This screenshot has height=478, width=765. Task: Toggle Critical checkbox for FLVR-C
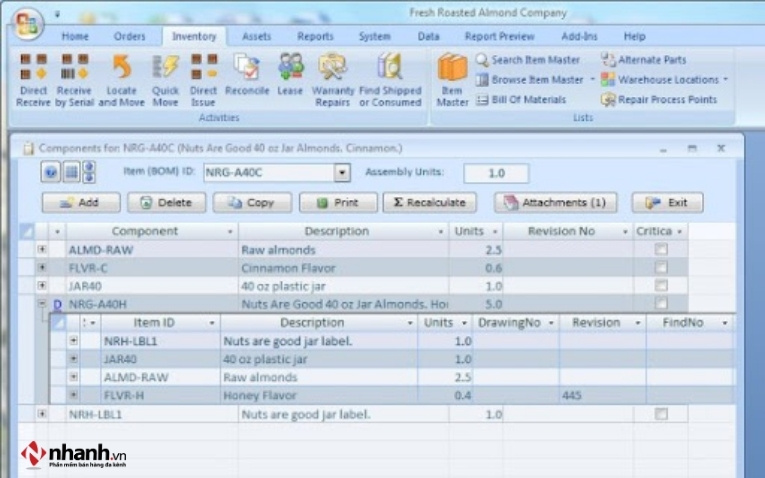pos(661,267)
